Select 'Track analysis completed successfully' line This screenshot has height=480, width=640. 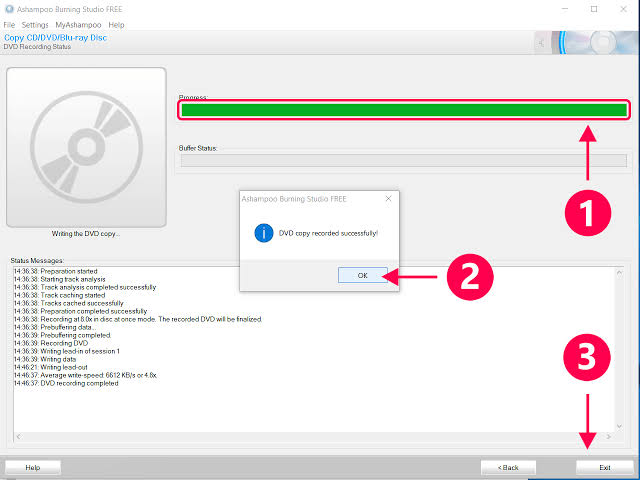click(85, 287)
